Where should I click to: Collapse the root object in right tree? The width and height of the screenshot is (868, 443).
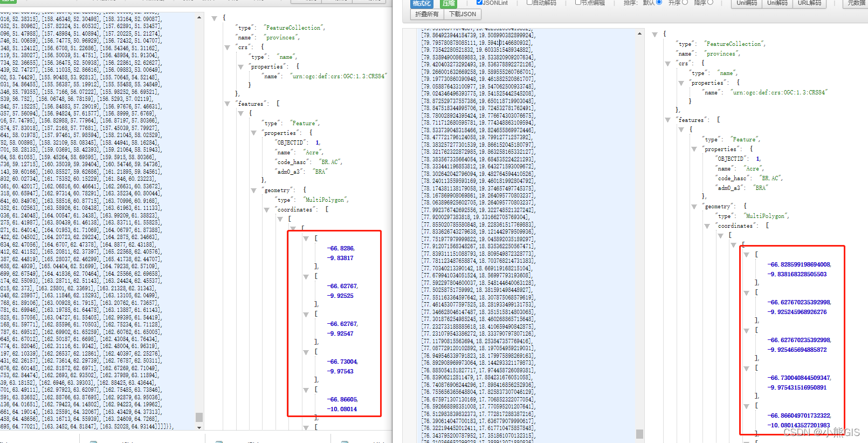655,35
